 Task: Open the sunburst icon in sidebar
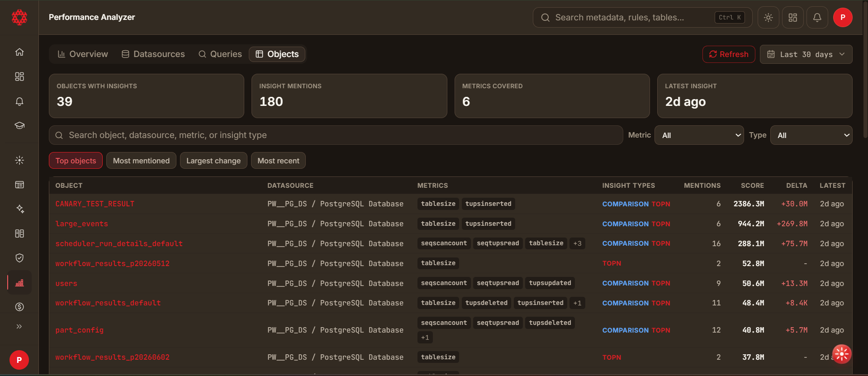click(x=19, y=160)
